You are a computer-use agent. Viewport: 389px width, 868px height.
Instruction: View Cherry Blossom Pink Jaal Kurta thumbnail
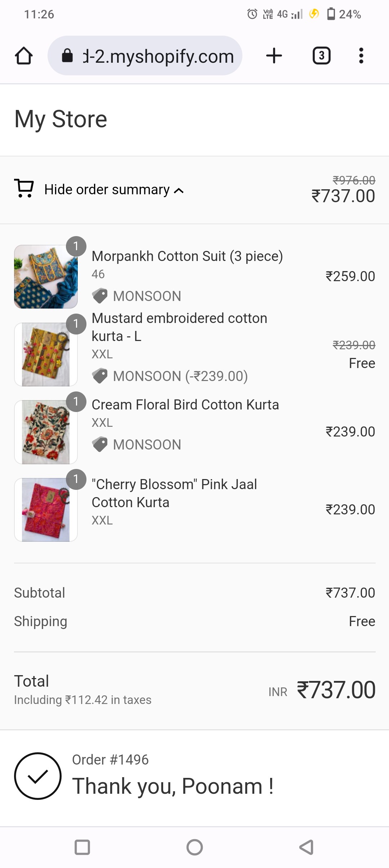point(46,510)
